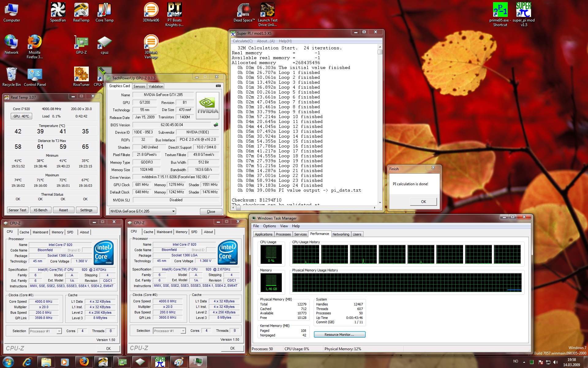Open prime95.exe shortcut on desktop
Viewport: 588px width, 368px height.
pyautogui.click(x=500, y=14)
